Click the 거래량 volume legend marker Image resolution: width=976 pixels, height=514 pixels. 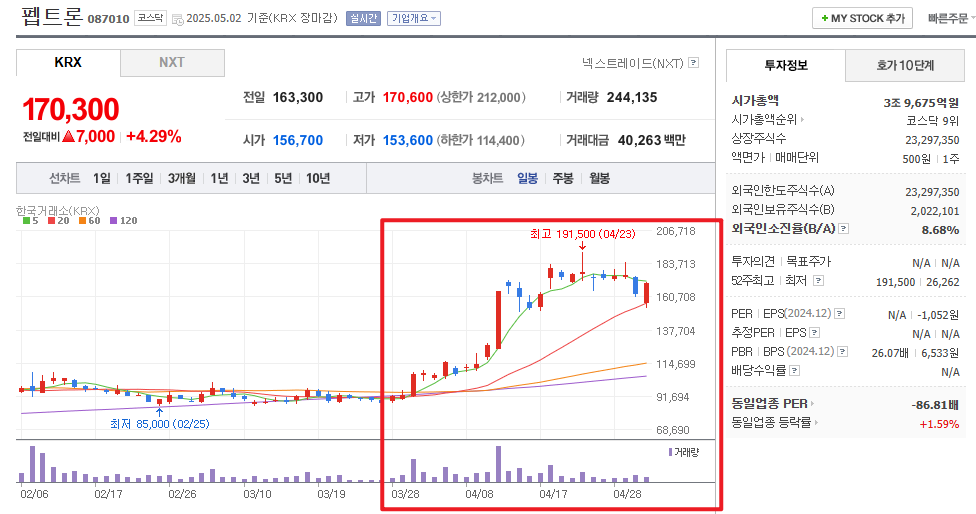click(670, 452)
